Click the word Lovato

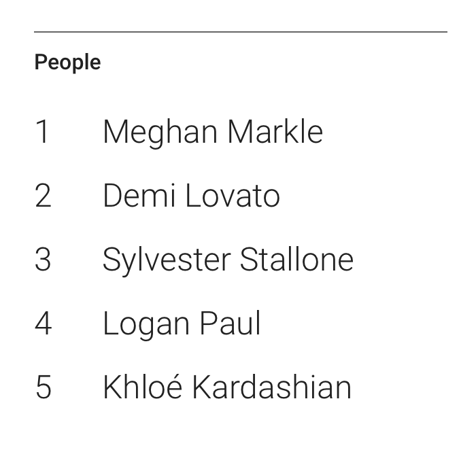coord(233,196)
